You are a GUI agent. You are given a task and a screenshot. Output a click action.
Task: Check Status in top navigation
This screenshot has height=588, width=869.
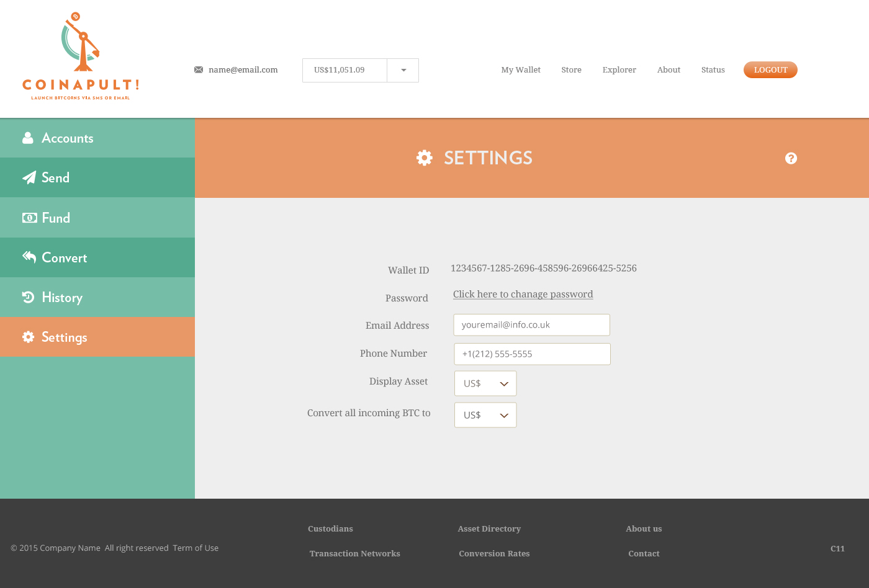point(713,70)
